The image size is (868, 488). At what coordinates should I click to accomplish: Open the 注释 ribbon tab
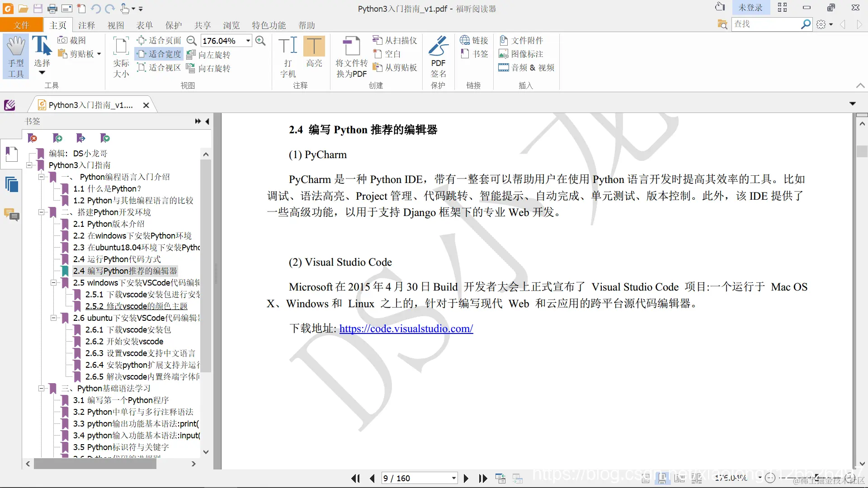(x=86, y=25)
